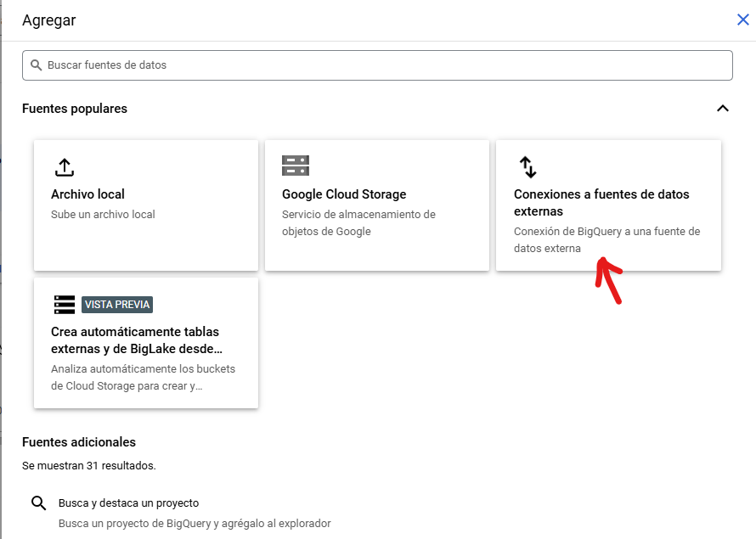Screen dimensions: 756x539
Task: Collapse the Fuentes populares section
Action: [x=722, y=109]
